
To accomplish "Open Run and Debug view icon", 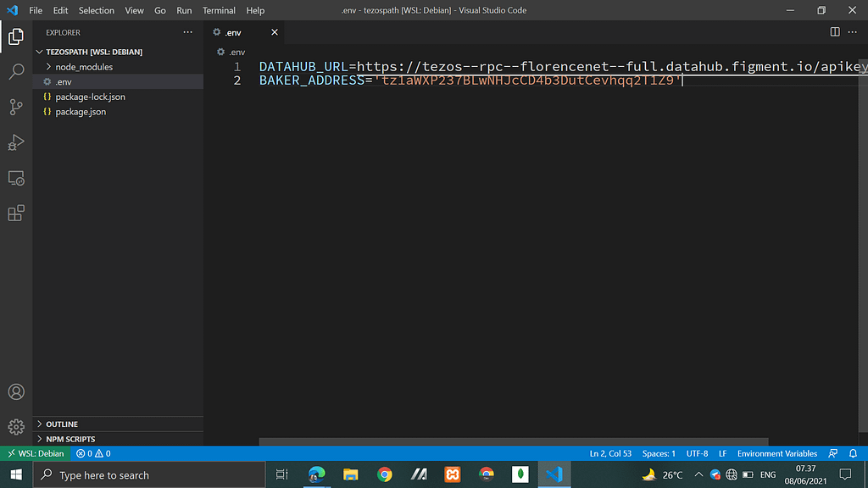I will pos(16,142).
